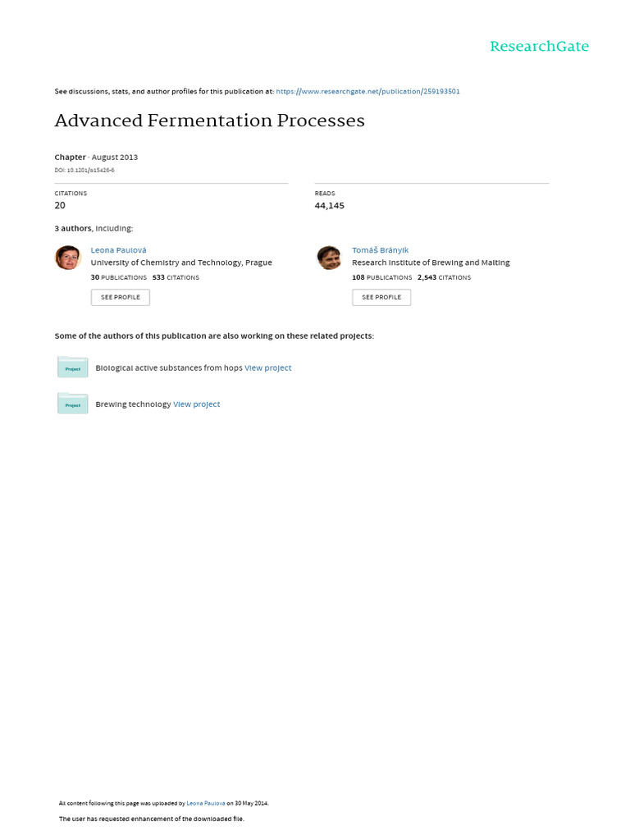This screenshot has width=630, height=840.
Task: Click the reads count 44,145
Action: point(329,206)
